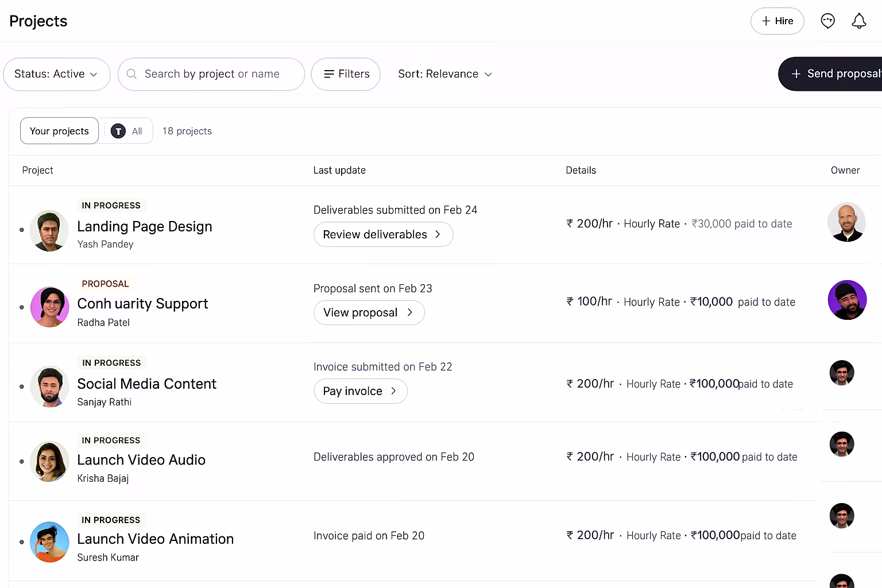Open the Sort: Relevance dropdown
Viewport: 882px width, 588px height.
click(x=445, y=74)
